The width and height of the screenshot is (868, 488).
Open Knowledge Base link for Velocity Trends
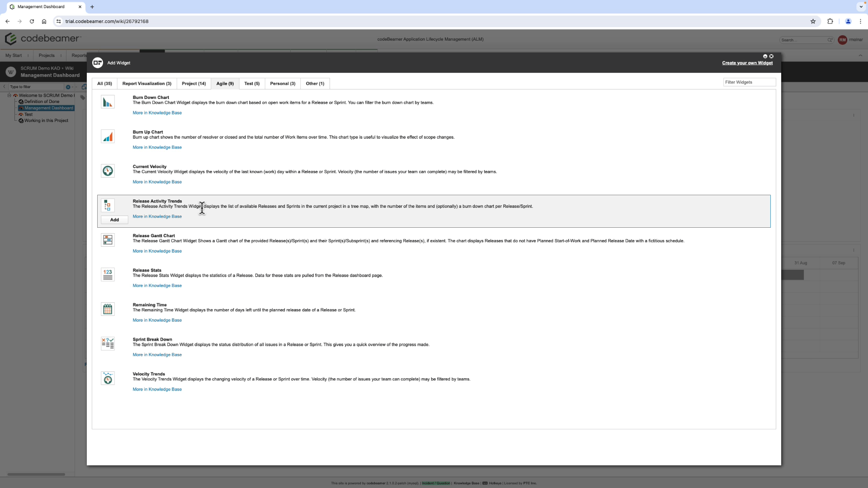[x=157, y=389]
